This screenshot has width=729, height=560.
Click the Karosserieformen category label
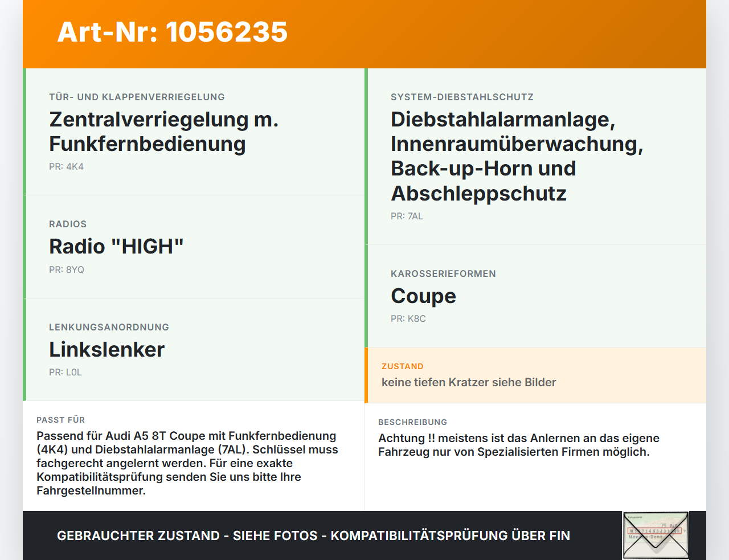point(443,273)
